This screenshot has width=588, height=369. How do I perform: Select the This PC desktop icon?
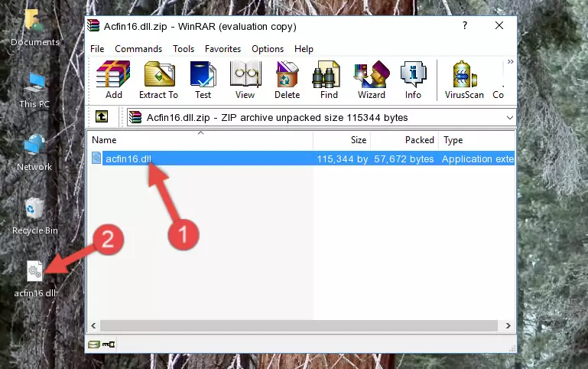point(34,90)
